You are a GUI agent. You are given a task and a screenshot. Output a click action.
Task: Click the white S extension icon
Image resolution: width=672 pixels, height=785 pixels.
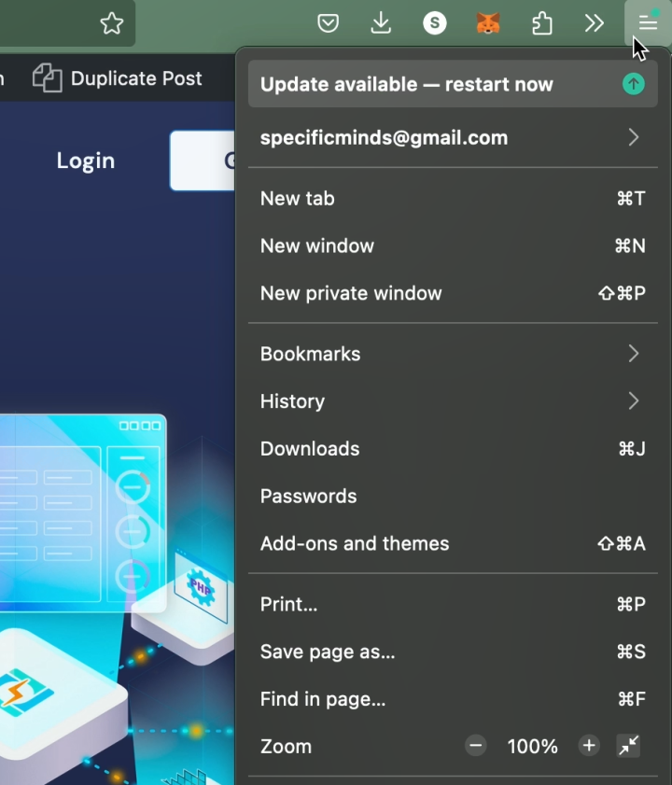(x=434, y=23)
